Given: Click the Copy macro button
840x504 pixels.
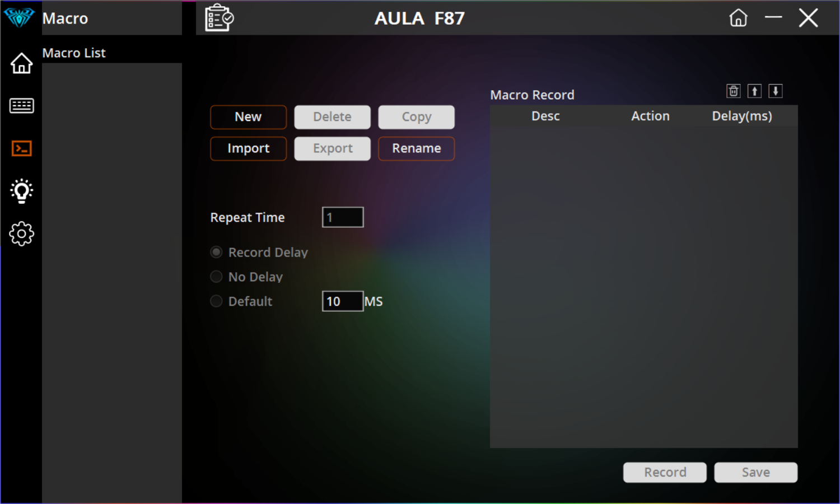Looking at the screenshot, I should tap(416, 117).
